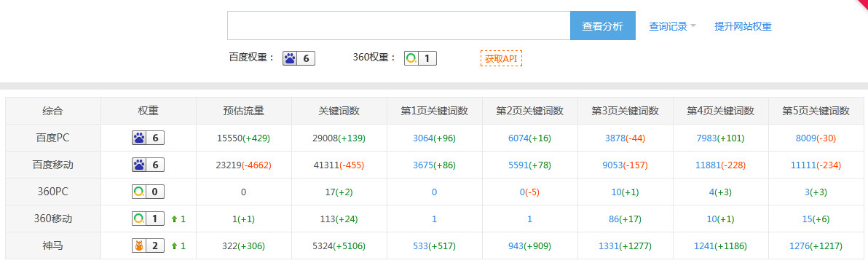Open 百度移动 first page keywords 3675
This screenshot has height=263, width=868.
pos(423,165)
